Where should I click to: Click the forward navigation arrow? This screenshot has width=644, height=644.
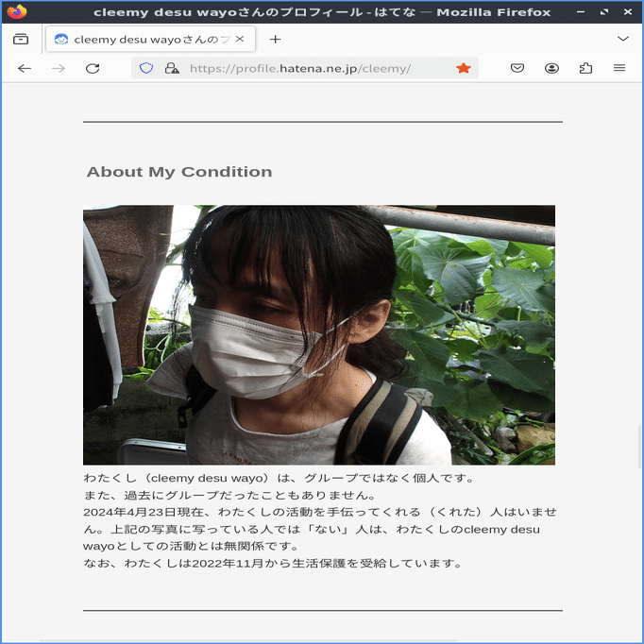click(59, 68)
